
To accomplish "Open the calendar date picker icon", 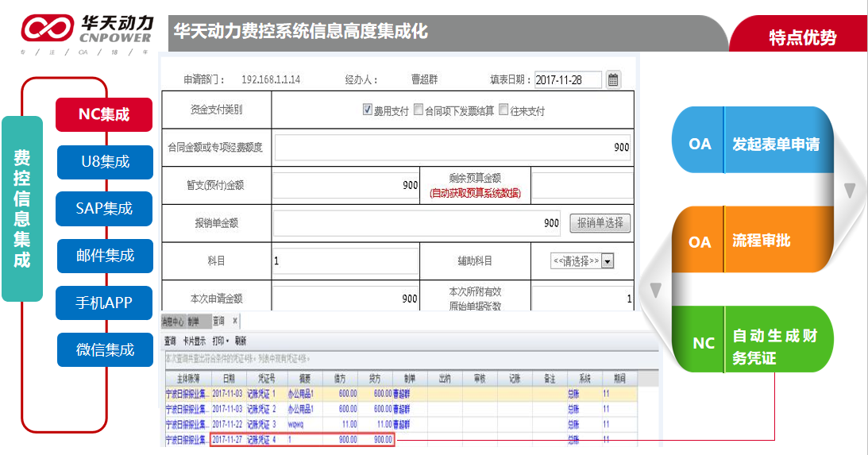I will click(613, 79).
